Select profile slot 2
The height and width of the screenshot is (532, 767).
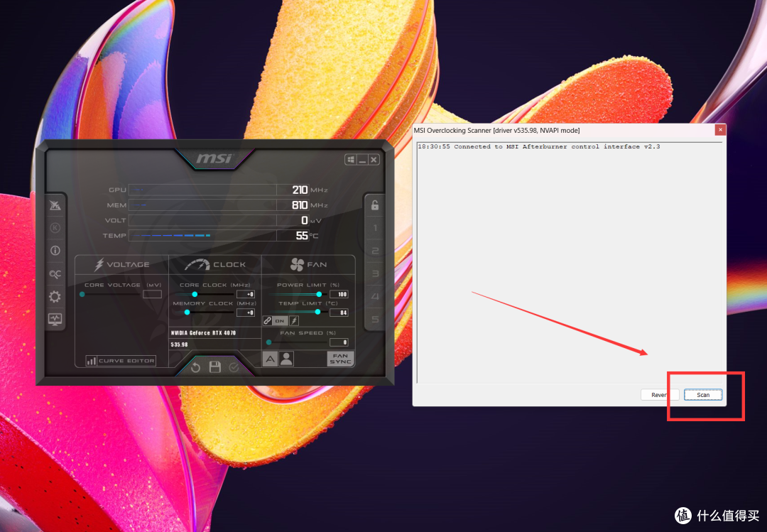click(375, 251)
